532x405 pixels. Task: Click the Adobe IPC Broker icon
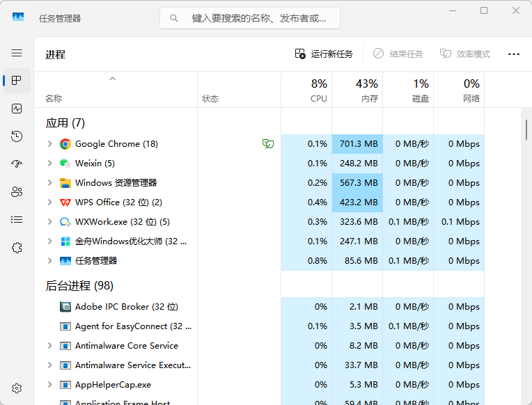65,307
